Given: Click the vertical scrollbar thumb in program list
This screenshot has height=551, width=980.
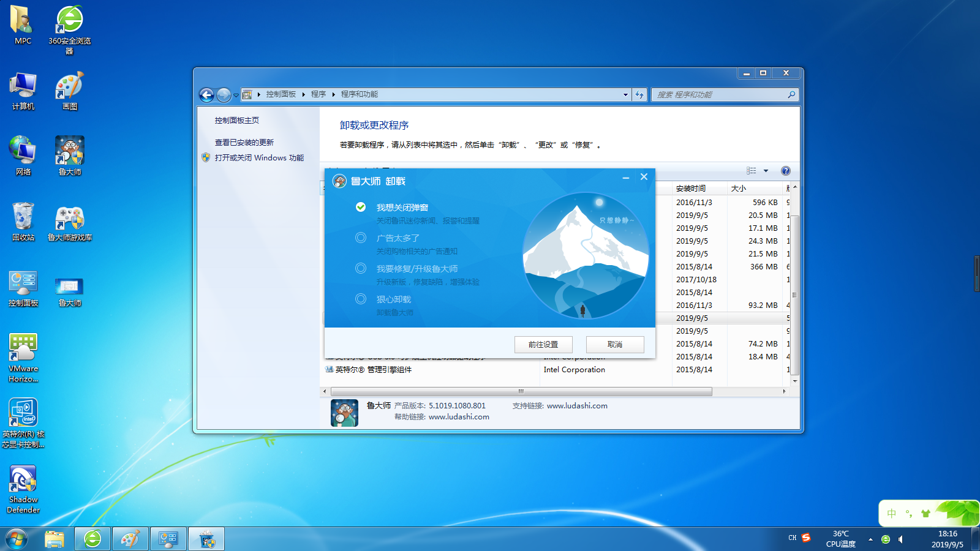Looking at the screenshot, I should 795,294.
